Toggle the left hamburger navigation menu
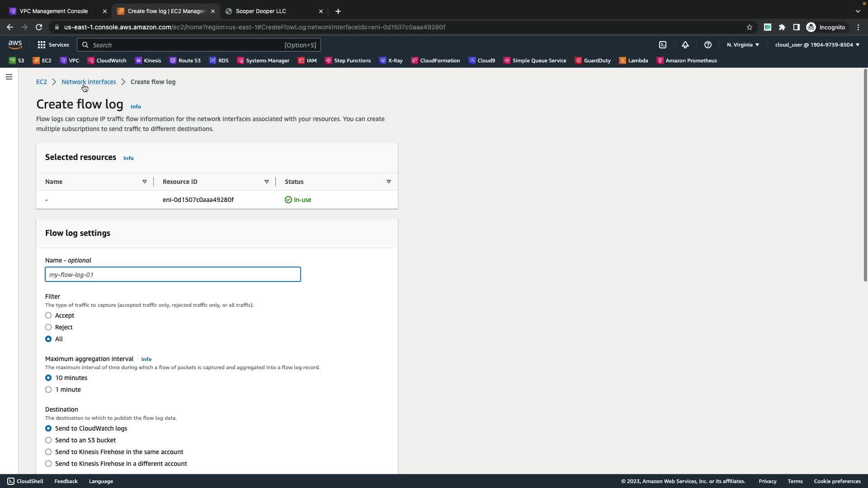The height and width of the screenshot is (488, 868). [x=9, y=77]
